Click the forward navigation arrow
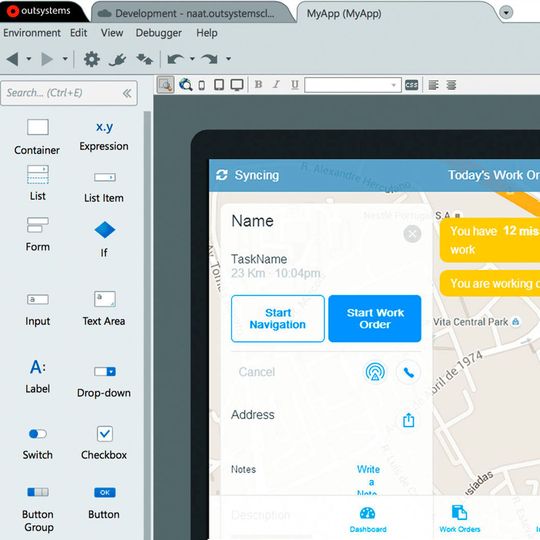This screenshot has width=540, height=540. click(x=47, y=59)
